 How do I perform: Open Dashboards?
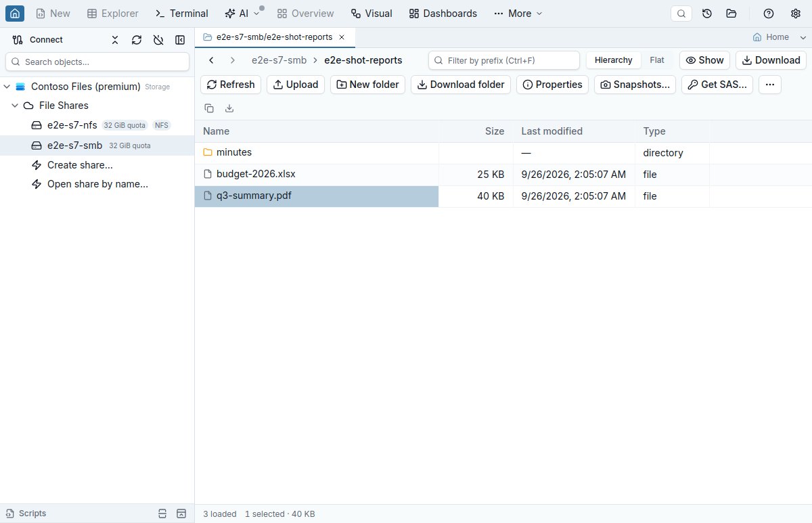pos(443,14)
